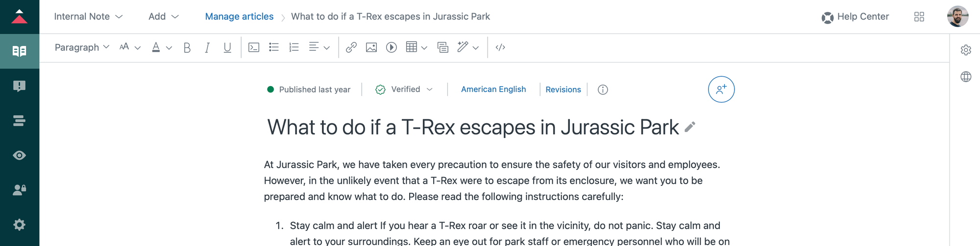The width and height of the screenshot is (980, 246).
Task: Open the AI writing tools dropdown
Action: (x=468, y=47)
